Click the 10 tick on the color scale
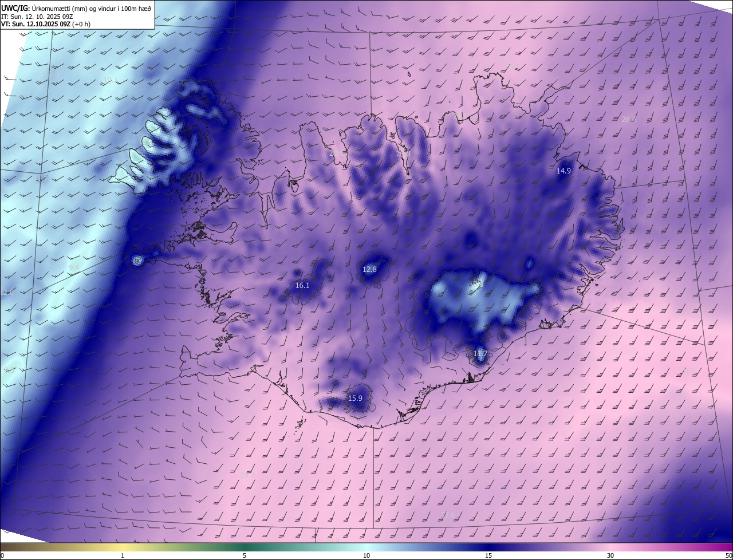733x560 pixels. click(366, 555)
